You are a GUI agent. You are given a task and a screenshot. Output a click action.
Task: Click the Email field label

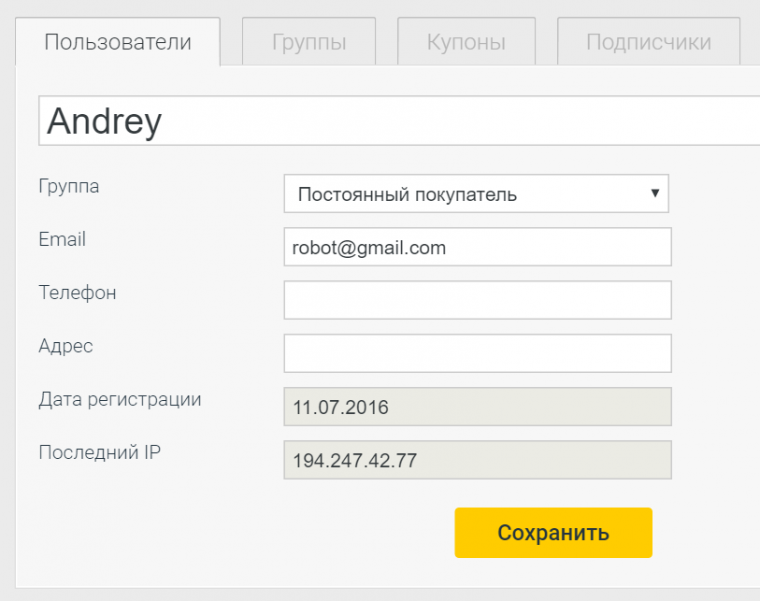[62, 239]
